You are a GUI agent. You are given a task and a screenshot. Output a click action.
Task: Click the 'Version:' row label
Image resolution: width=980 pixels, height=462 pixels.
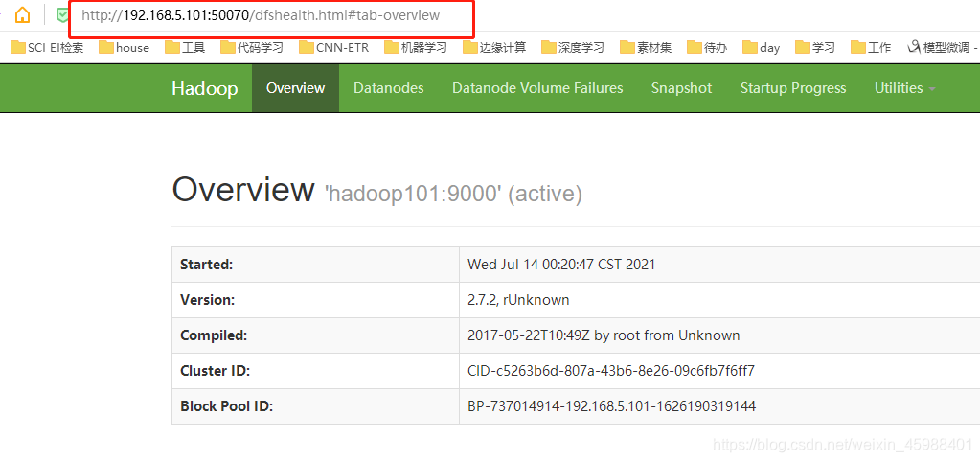pyautogui.click(x=208, y=300)
